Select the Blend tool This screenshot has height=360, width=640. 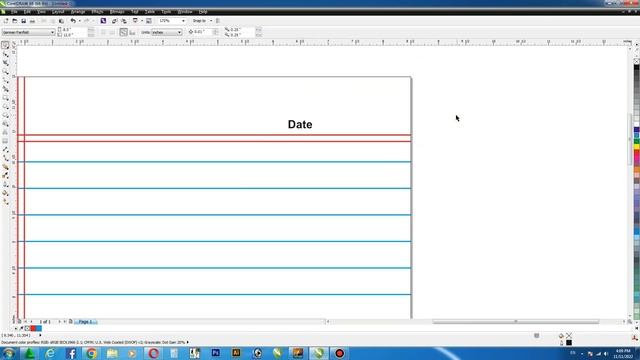5,167
